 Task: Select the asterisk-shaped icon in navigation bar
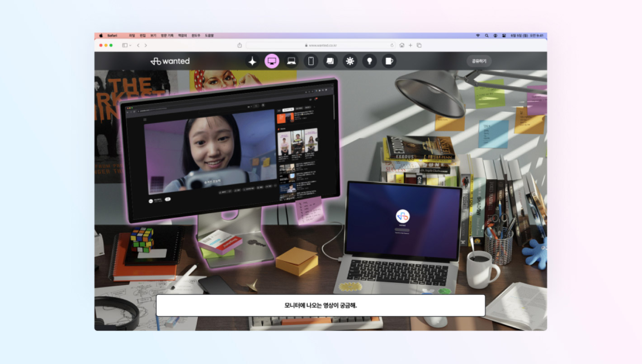350,61
